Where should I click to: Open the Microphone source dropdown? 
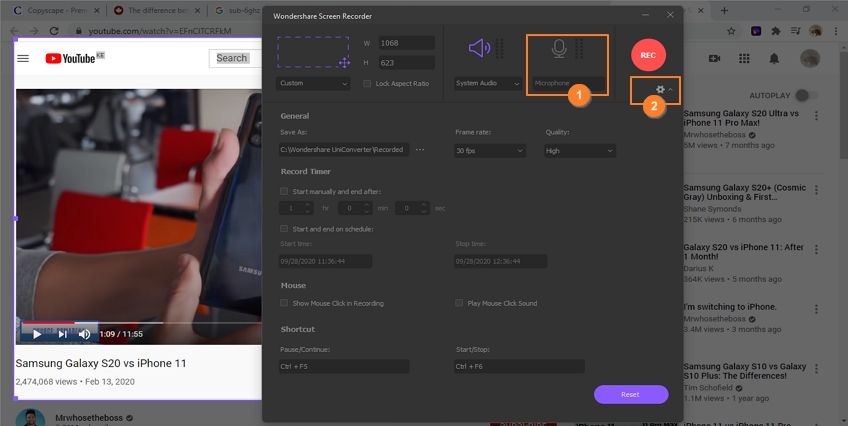[568, 83]
